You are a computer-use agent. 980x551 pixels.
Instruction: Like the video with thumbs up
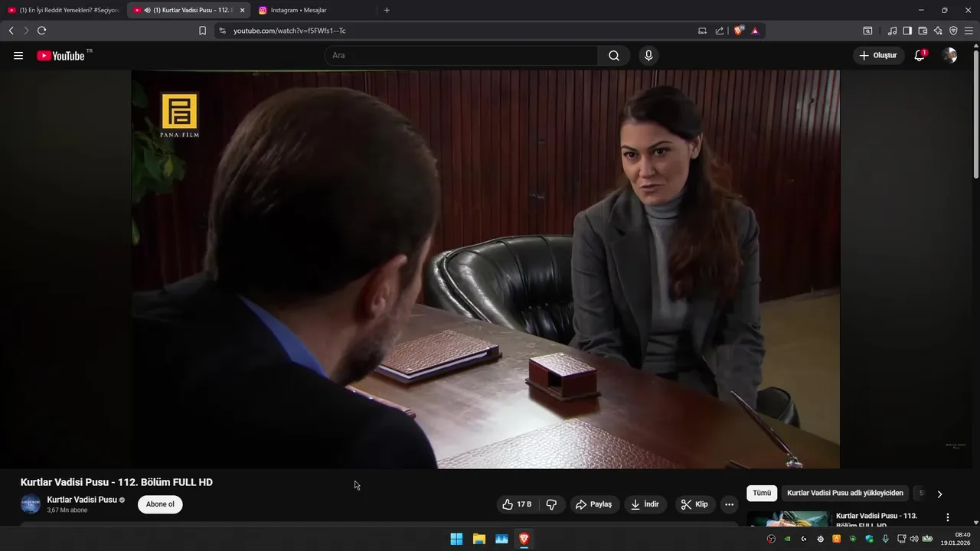click(517, 504)
